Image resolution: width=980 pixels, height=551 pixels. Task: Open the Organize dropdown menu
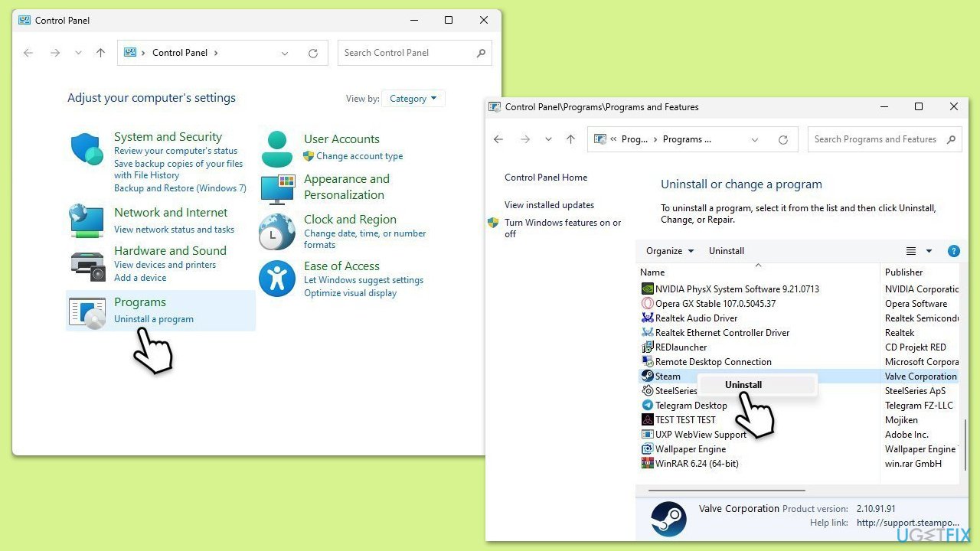(x=670, y=251)
